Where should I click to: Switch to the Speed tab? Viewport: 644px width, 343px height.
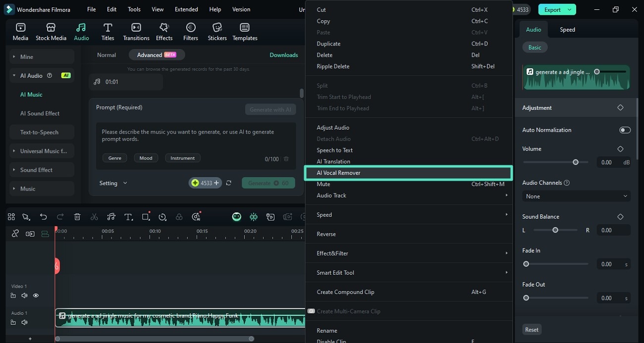click(x=567, y=30)
